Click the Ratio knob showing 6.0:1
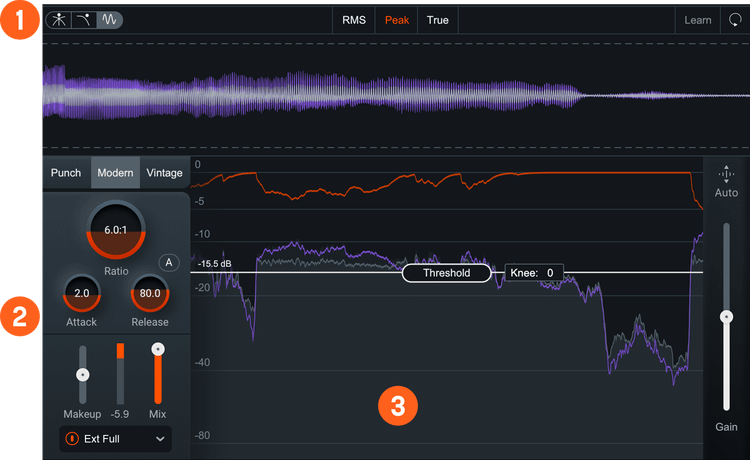Viewport: 750px width, 460px height. click(116, 230)
